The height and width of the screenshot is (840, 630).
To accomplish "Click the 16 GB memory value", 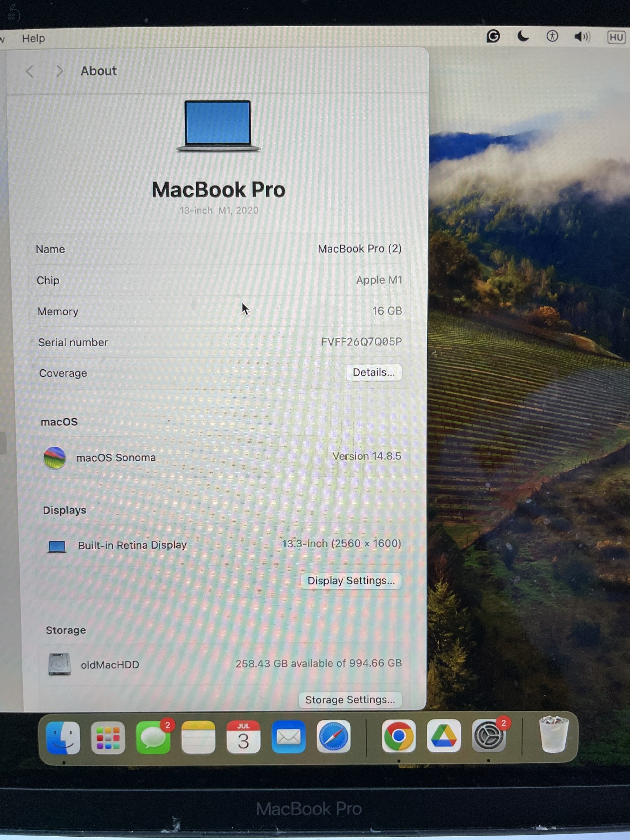I will click(387, 311).
